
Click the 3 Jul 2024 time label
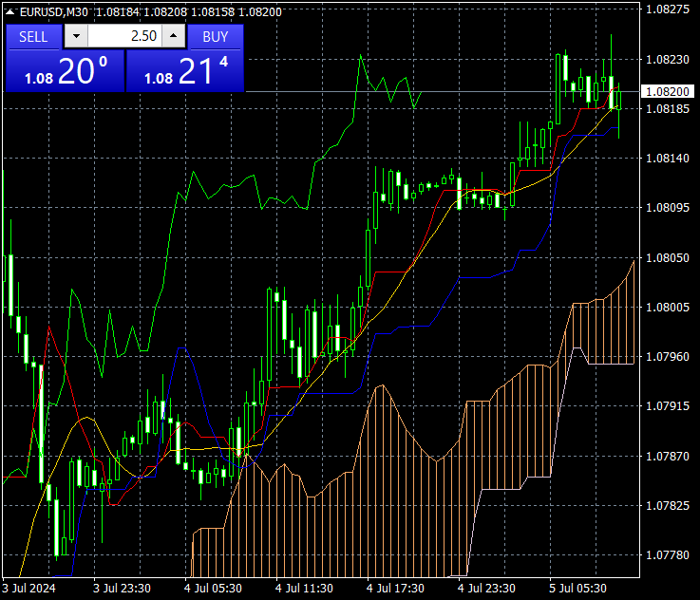tap(28, 589)
